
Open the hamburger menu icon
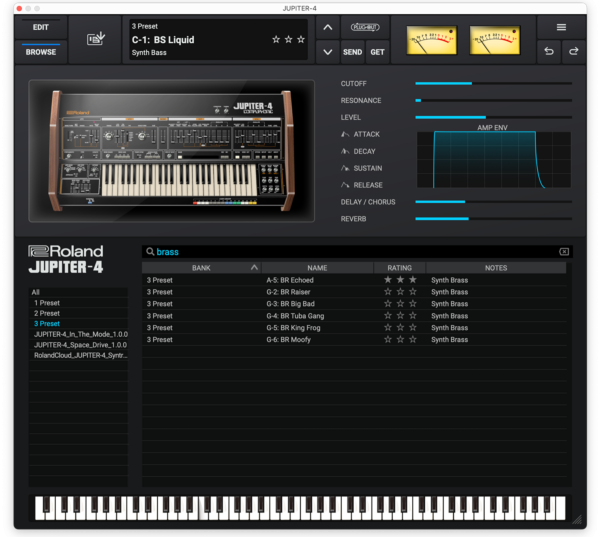(x=561, y=27)
